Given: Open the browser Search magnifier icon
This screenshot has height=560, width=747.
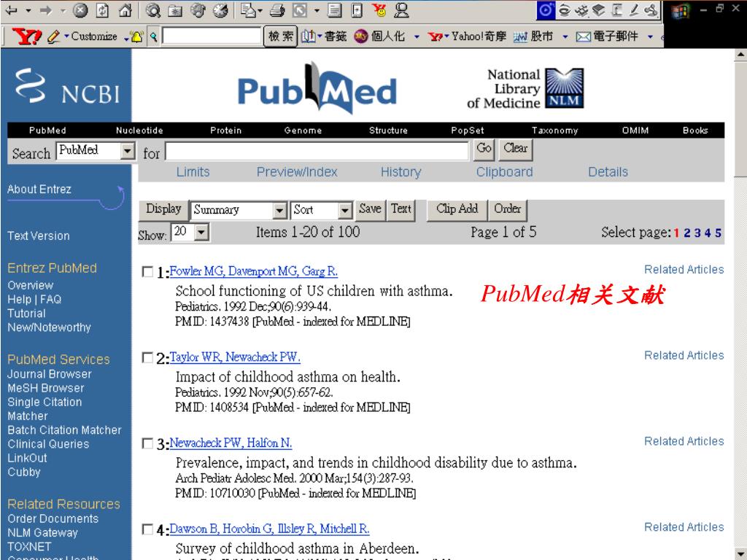Looking at the screenshot, I should pos(153,10).
